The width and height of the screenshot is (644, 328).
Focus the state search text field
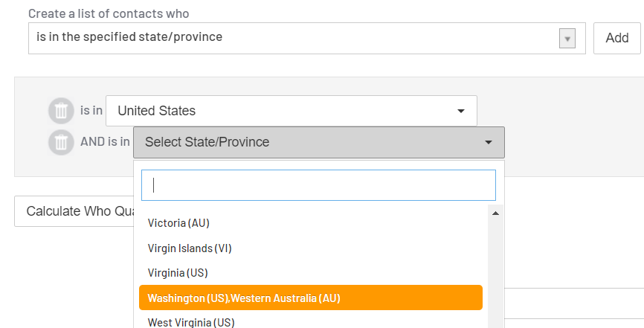[x=318, y=185]
